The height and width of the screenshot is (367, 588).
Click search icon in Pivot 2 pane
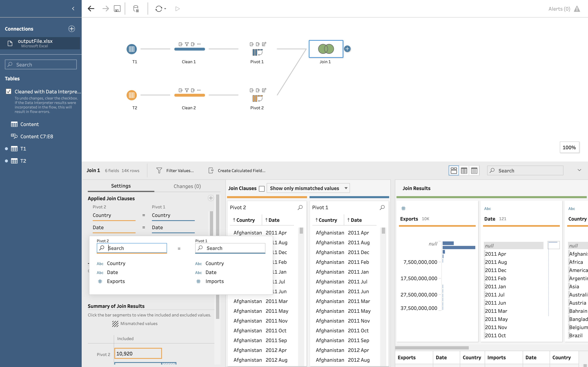300,207
